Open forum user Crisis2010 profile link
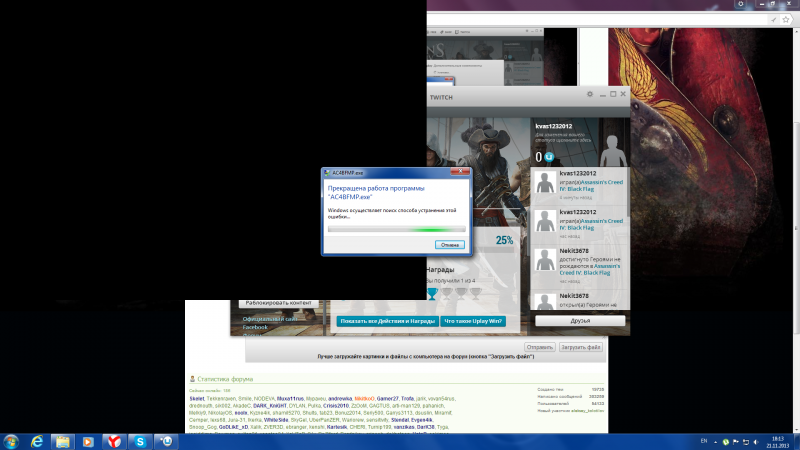800x450 pixels. click(x=336, y=406)
